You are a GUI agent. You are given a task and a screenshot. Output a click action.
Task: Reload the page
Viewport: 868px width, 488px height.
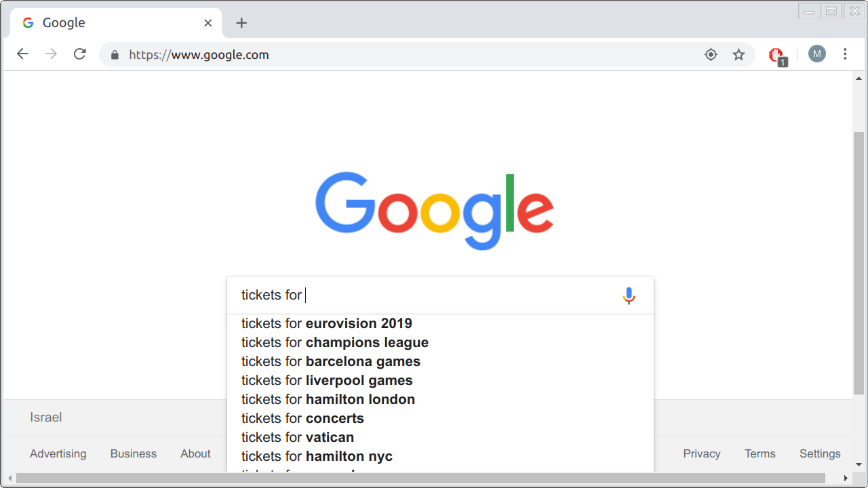coord(79,54)
